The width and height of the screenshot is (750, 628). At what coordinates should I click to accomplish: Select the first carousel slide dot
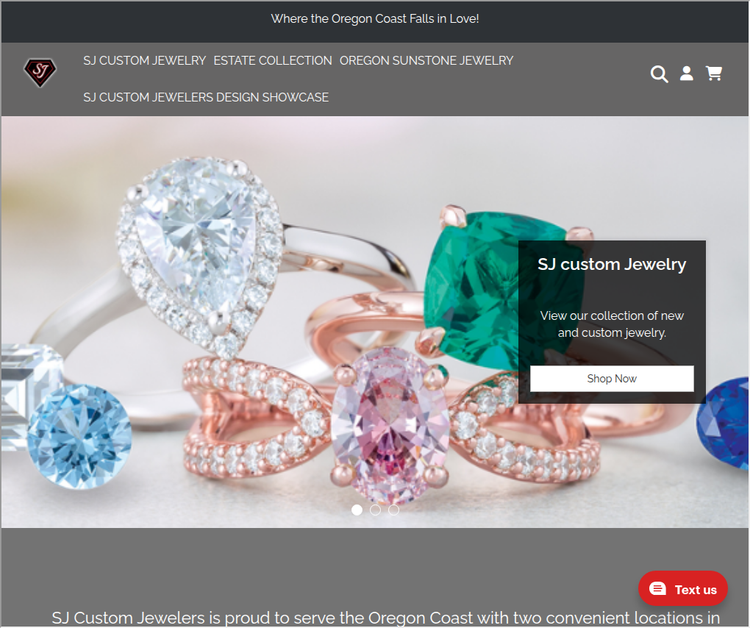tap(357, 510)
